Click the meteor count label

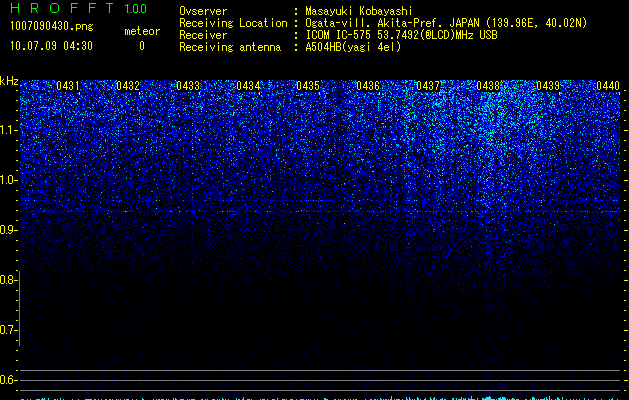point(142,31)
